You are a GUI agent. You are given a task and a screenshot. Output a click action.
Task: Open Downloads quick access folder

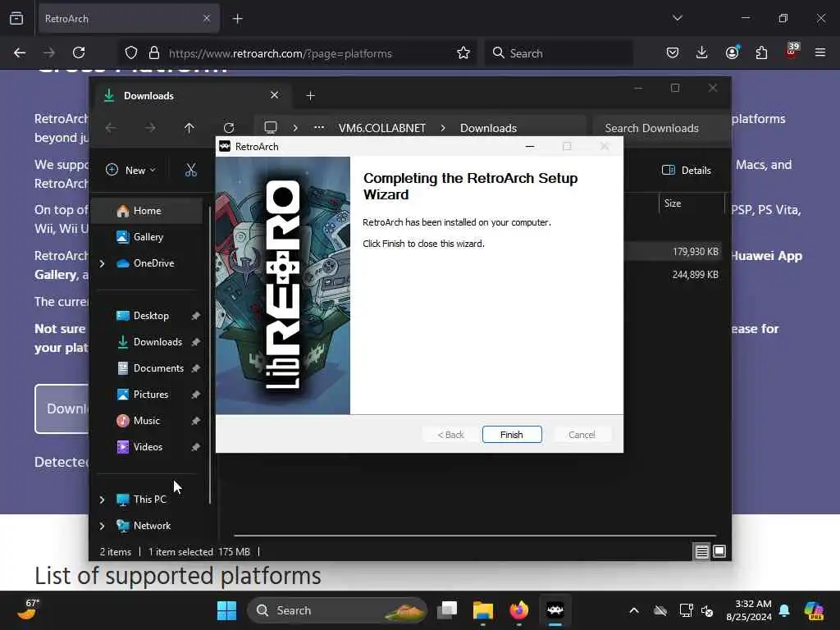click(x=157, y=342)
